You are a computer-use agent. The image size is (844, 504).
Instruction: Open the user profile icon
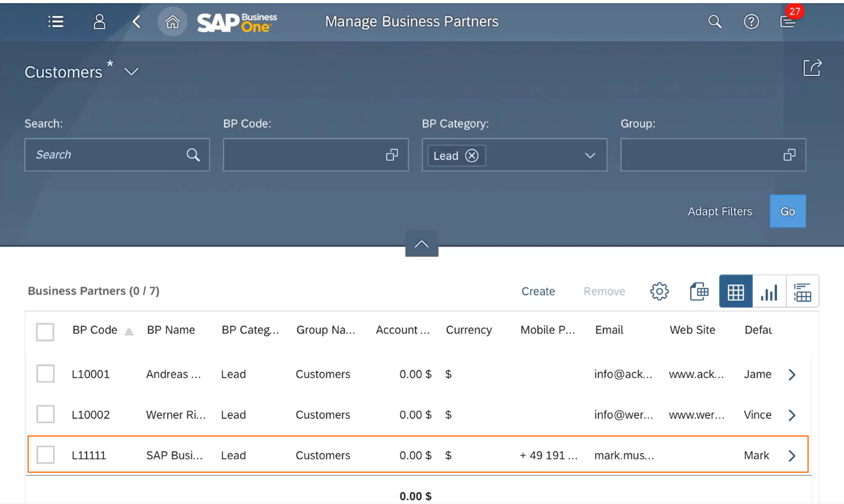tap(99, 22)
